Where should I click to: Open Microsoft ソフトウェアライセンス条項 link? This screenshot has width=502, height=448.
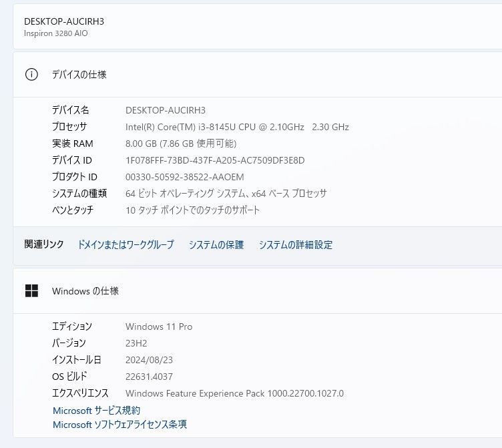click(x=119, y=425)
